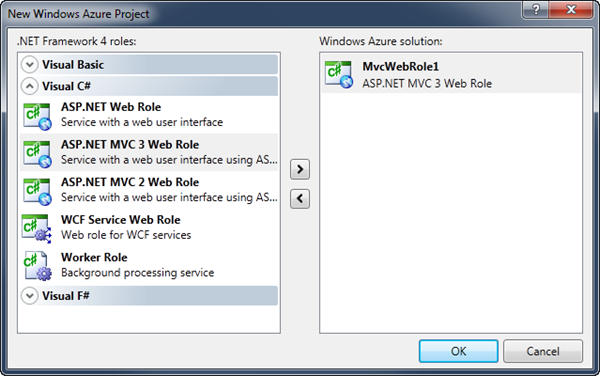Confirm the dialog with OK

(x=458, y=351)
